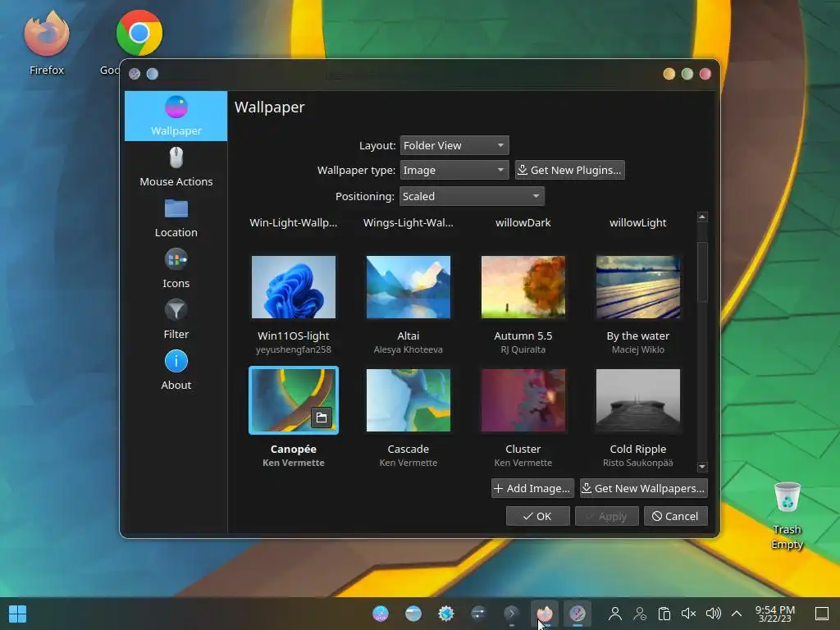Click the Get New Wallpapers button
Screen dimensions: 840x630
[x=643, y=488]
